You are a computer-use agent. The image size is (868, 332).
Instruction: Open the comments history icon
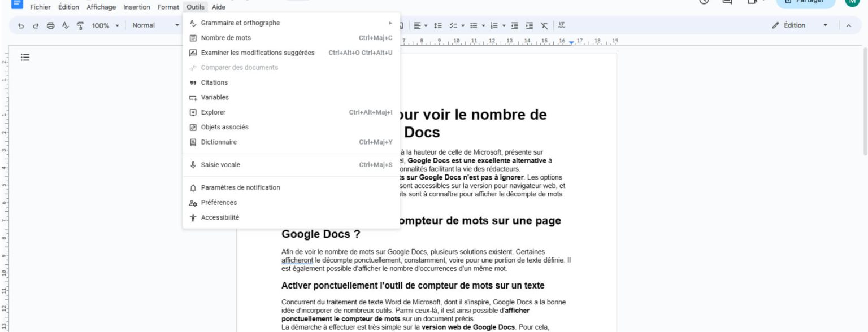[x=727, y=2]
